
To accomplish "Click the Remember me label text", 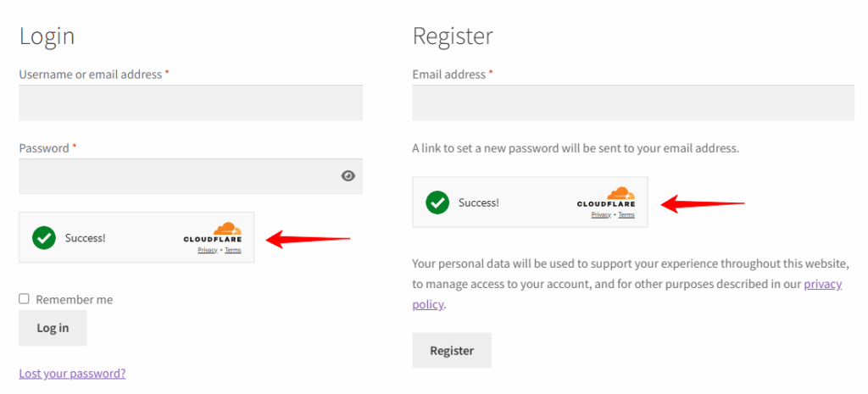I will (x=75, y=299).
